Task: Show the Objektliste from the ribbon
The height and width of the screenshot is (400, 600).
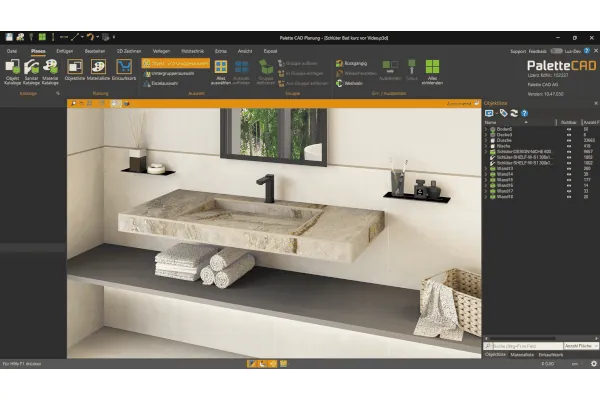Action: (75, 70)
